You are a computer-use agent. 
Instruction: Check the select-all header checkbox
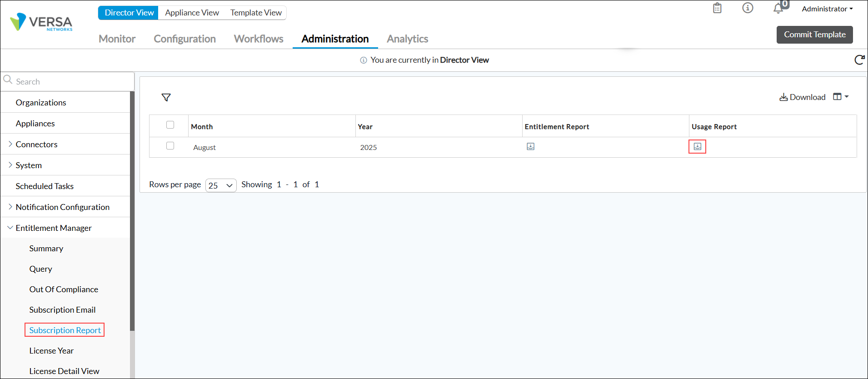[x=170, y=125]
